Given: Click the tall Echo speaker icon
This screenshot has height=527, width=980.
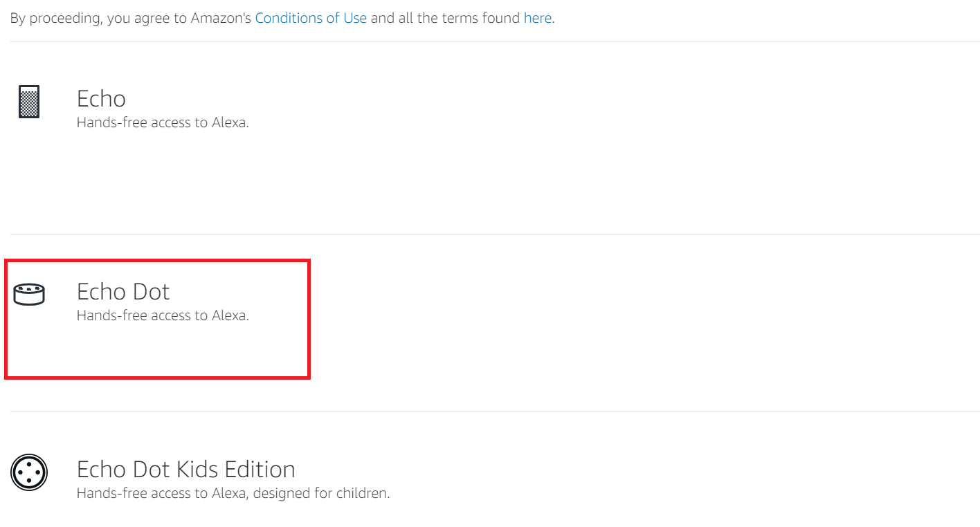Looking at the screenshot, I should [29, 102].
